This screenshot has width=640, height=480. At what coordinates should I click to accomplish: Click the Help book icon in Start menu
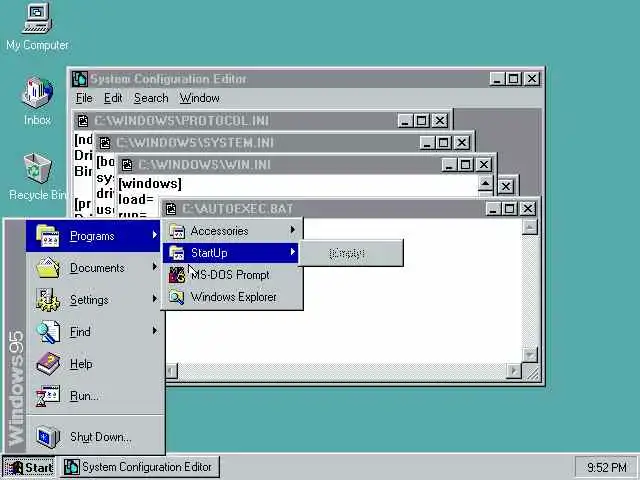pyautogui.click(x=48, y=363)
